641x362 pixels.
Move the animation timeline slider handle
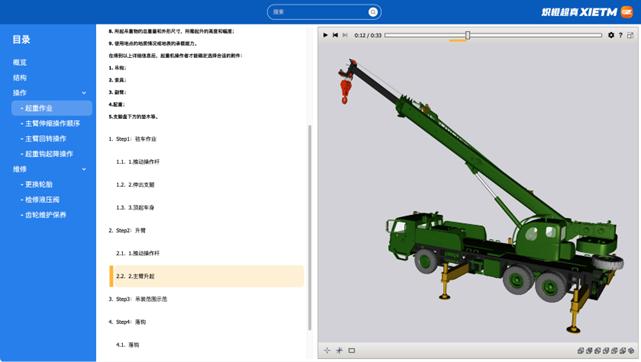468,35
